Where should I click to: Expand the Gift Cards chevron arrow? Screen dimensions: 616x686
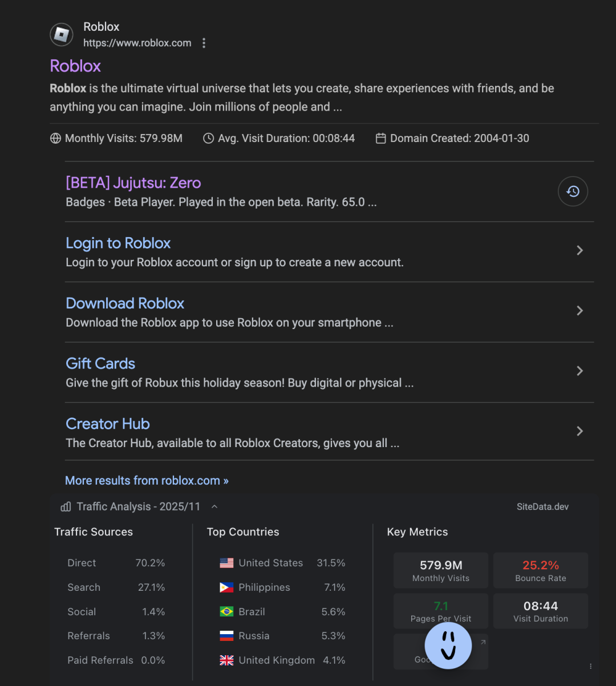[579, 371]
